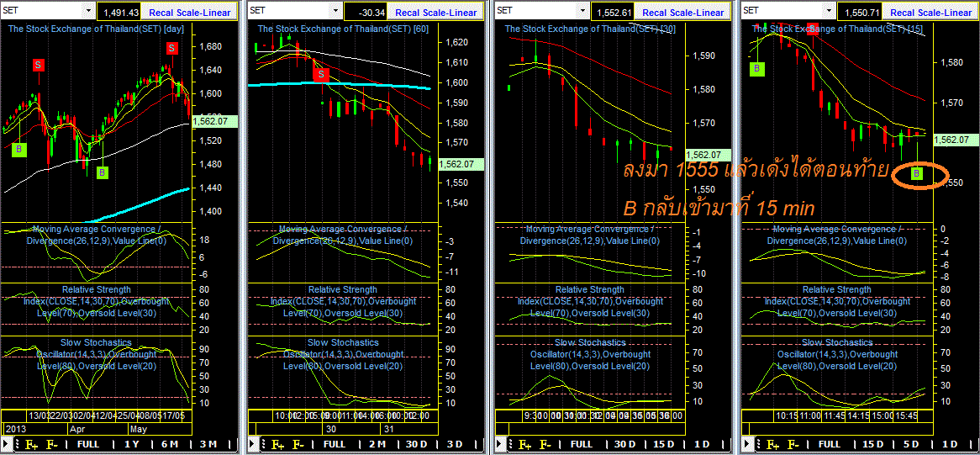Decrease font with F- in the day chart
This screenshot has height=455, width=980.
[50, 445]
